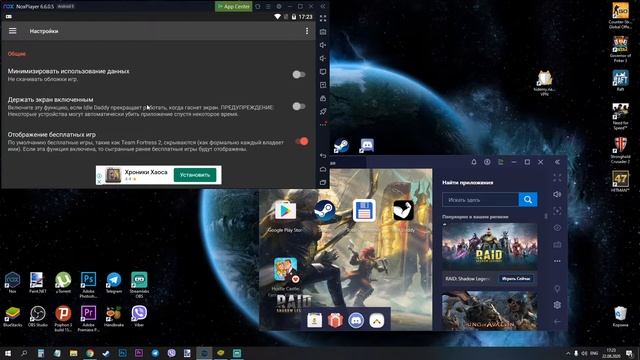Open taskbar search magnifier

[24, 353]
